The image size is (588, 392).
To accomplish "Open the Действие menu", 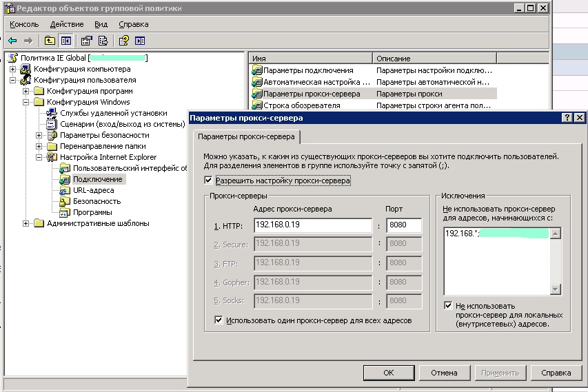I will coord(67,24).
